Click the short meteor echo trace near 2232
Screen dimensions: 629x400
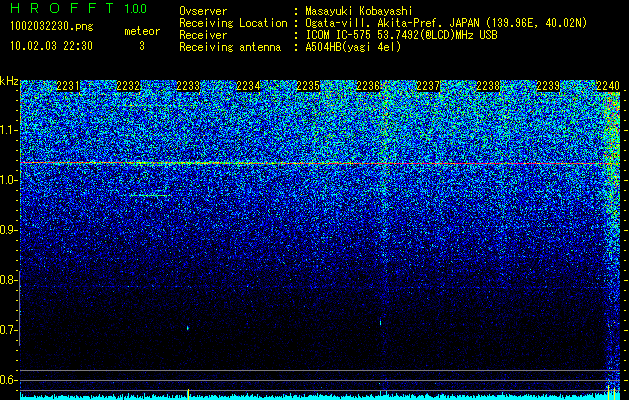[148, 195]
